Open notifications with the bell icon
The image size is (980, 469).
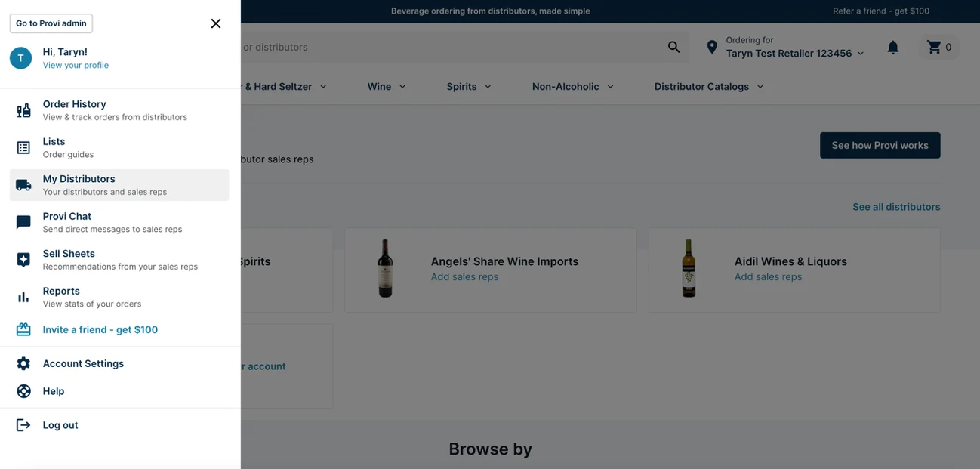coord(893,47)
